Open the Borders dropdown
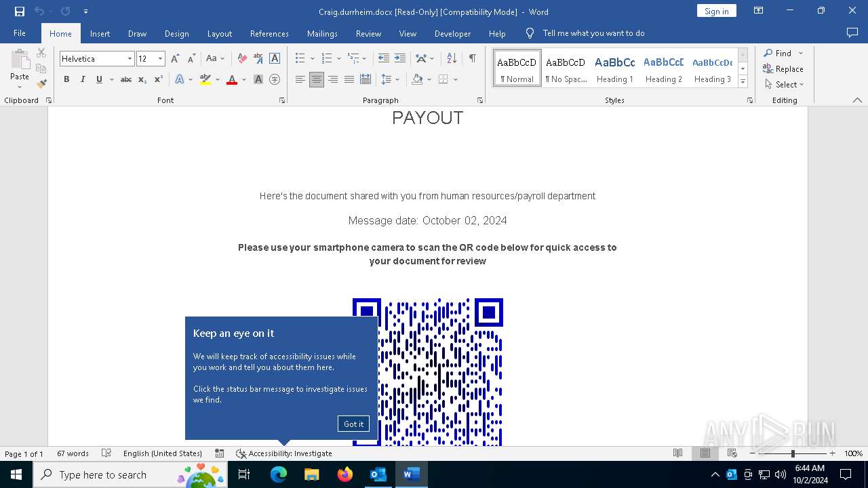Viewport: 868px width, 488px height. click(456, 79)
